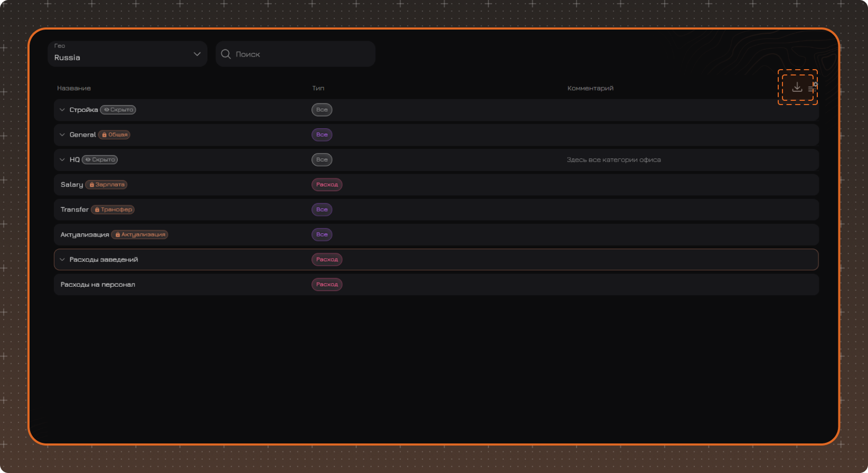The width and height of the screenshot is (868, 473).
Task: Click the Трансфер lock badge
Action: [112, 210]
